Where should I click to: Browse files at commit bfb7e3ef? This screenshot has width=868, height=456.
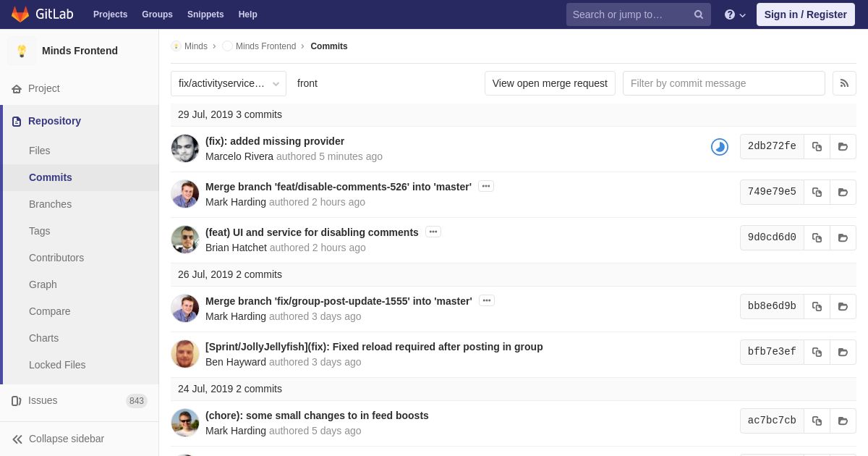click(x=843, y=352)
